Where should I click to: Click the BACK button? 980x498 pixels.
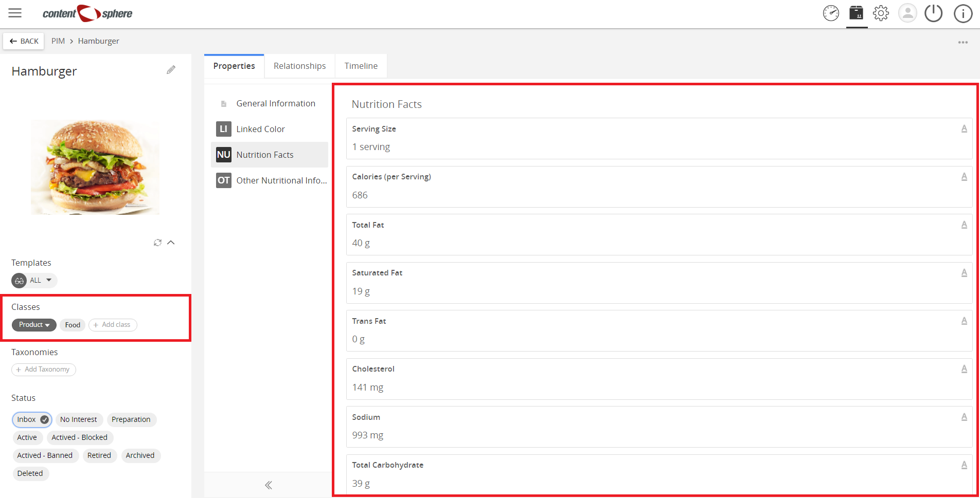point(24,41)
